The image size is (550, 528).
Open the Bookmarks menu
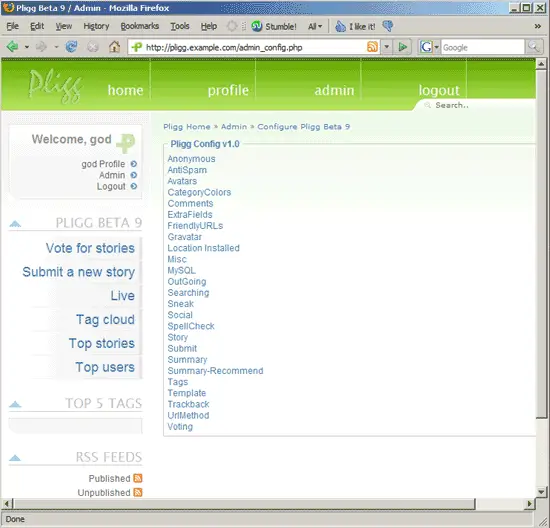pyautogui.click(x=140, y=26)
